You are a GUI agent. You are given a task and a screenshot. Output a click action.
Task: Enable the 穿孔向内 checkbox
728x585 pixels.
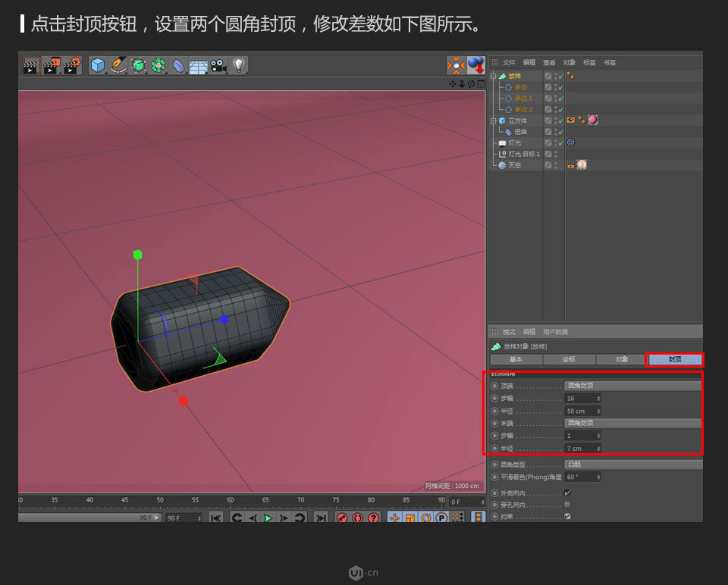click(566, 504)
